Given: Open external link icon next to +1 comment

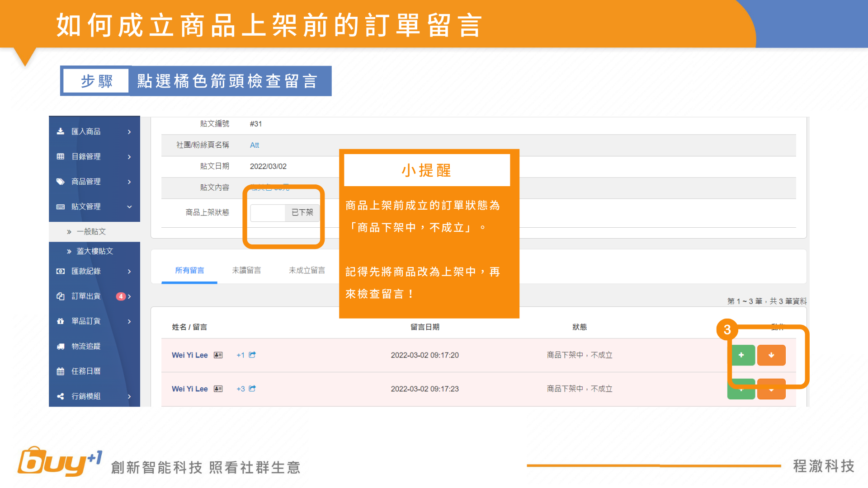Looking at the screenshot, I should click(x=252, y=355).
